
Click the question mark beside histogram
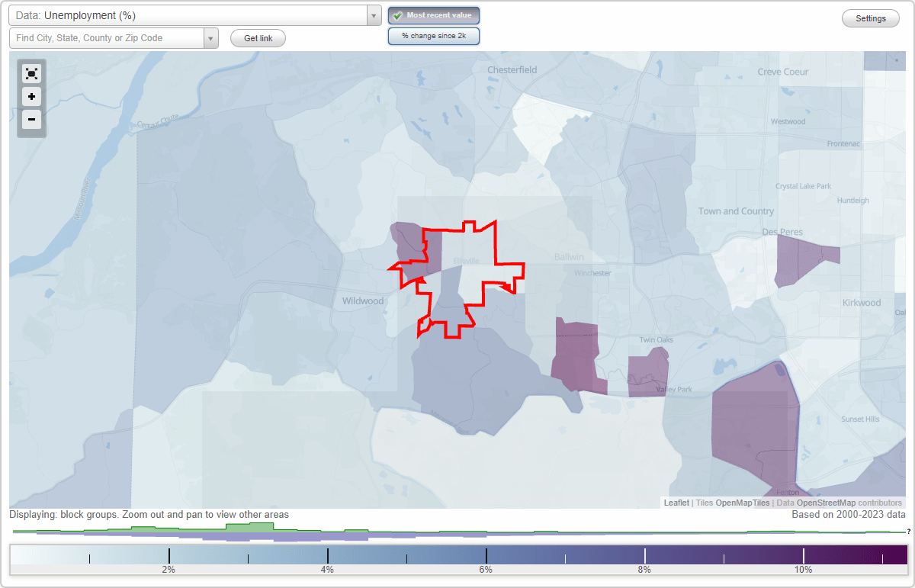pyautogui.click(x=909, y=532)
